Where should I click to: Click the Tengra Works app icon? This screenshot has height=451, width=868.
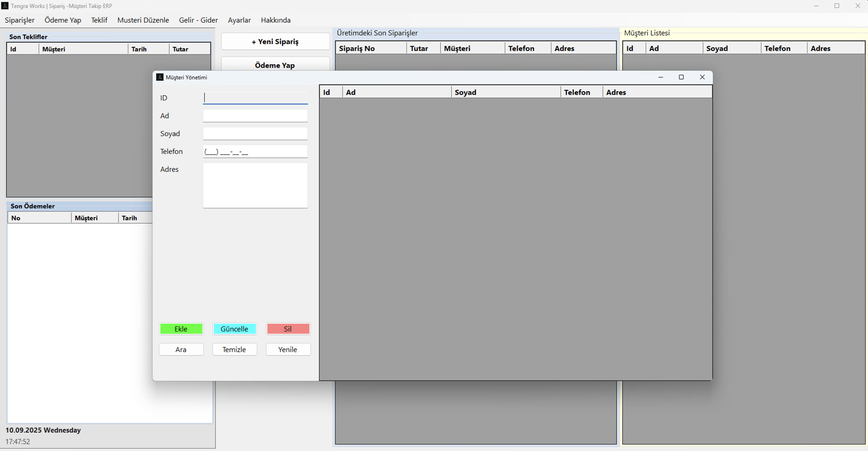[5, 6]
